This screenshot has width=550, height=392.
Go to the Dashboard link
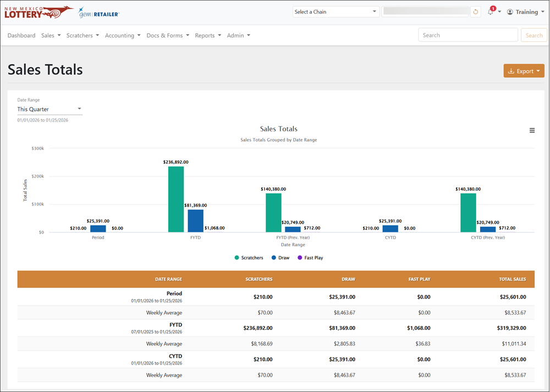pos(21,35)
